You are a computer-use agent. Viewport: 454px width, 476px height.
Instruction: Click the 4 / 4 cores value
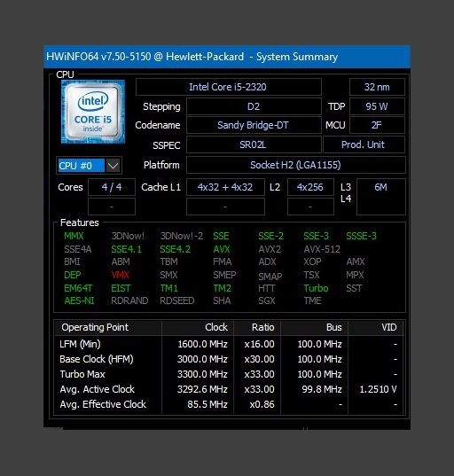coord(112,187)
